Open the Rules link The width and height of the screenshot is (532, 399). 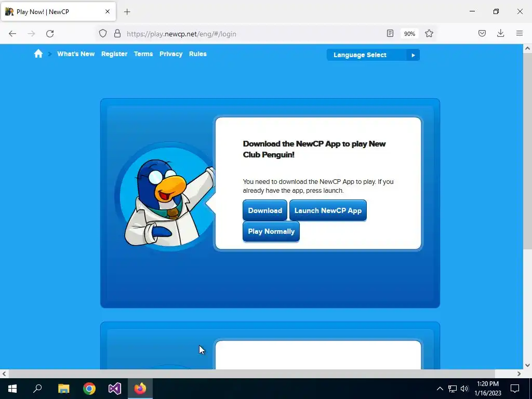[198, 54]
